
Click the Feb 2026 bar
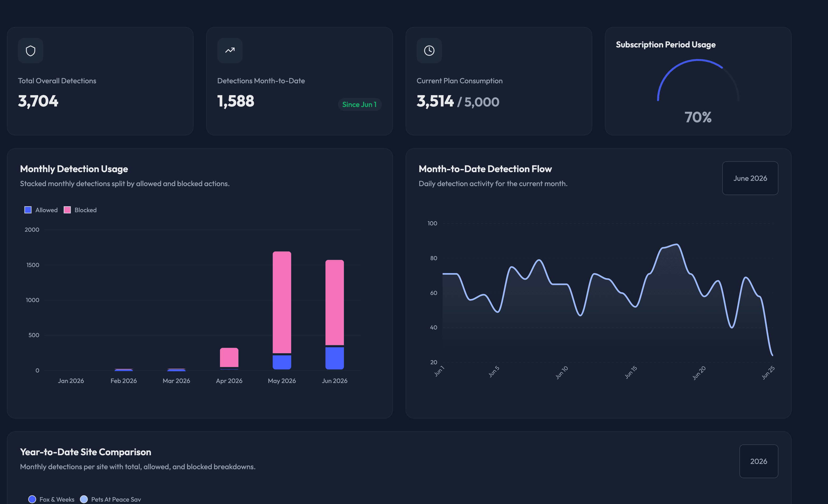[124, 370]
